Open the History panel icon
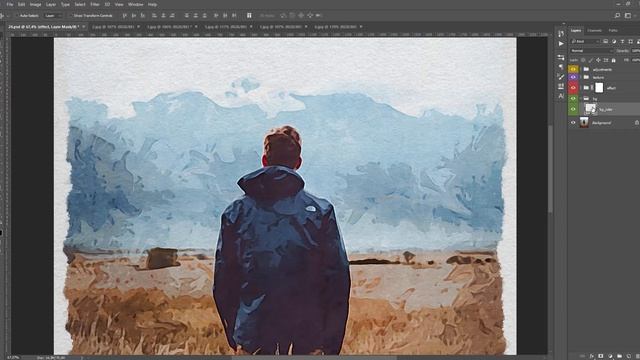 pyautogui.click(x=561, y=34)
